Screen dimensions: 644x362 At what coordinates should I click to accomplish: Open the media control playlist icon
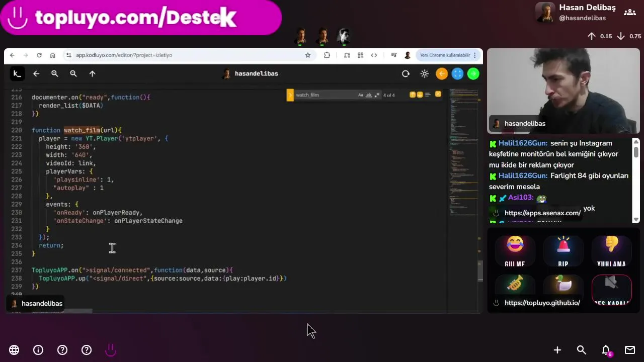tap(394, 55)
